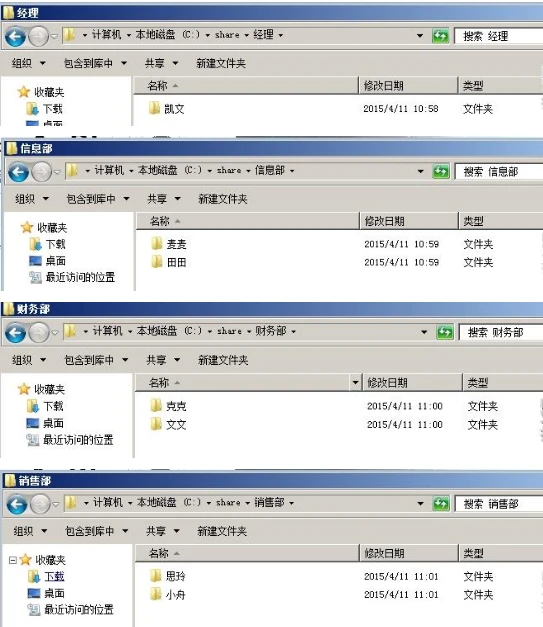
Task: Click search box 搜索 销售部
Action: [x=499, y=504]
